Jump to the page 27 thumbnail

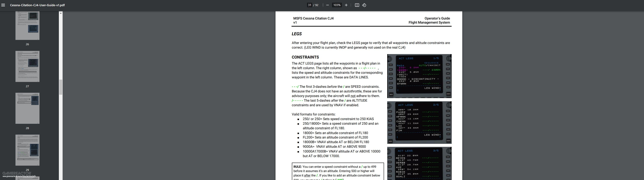(28, 66)
